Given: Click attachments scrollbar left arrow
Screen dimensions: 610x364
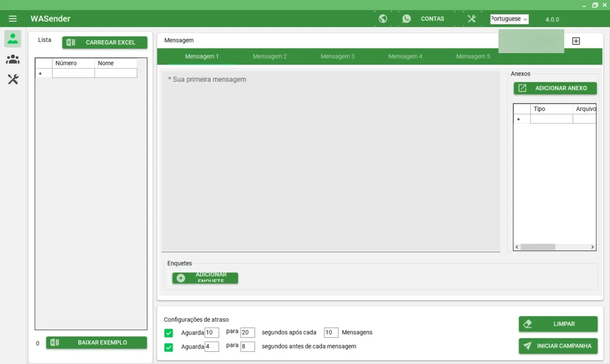Looking at the screenshot, I should 517,247.
